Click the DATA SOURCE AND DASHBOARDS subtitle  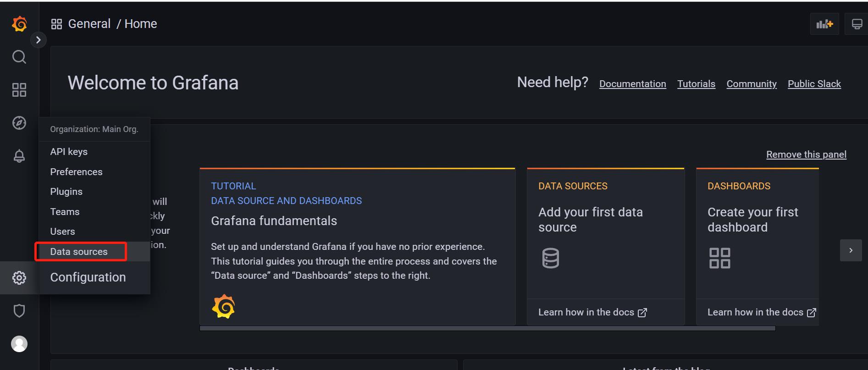tap(286, 201)
